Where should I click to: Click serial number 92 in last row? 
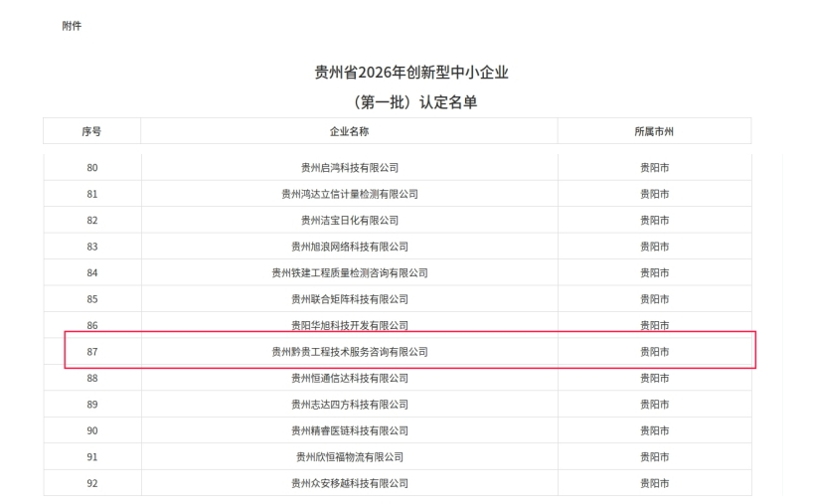point(91,483)
